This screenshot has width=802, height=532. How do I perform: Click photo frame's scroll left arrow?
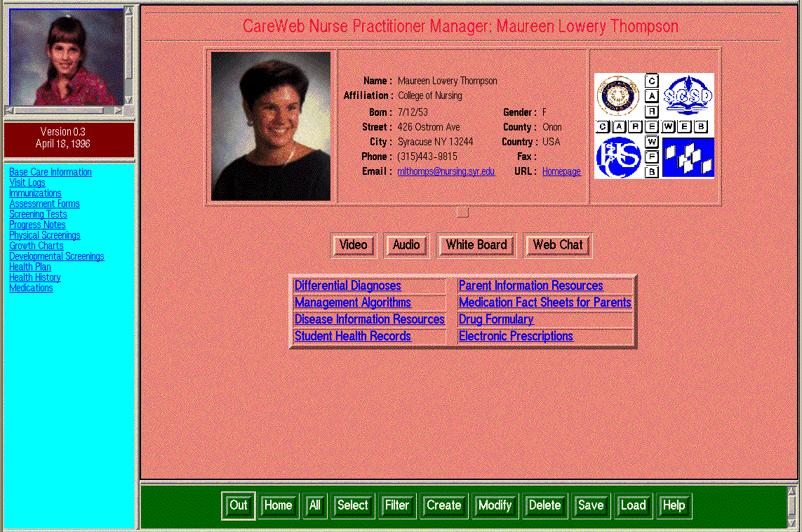9,110
